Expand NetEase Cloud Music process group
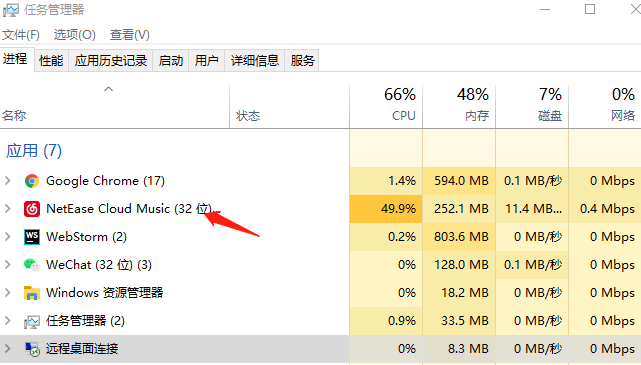The image size is (641, 365). tap(7, 208)
